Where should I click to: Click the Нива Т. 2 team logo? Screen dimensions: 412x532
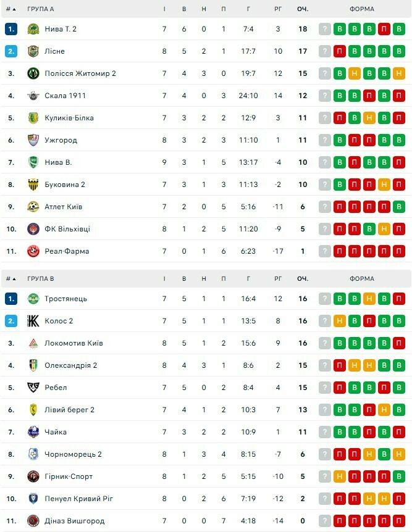[33, 29]
